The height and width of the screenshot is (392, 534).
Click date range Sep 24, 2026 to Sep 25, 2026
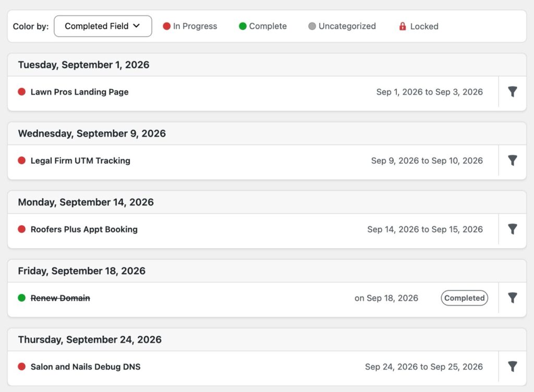coord(424,367)
